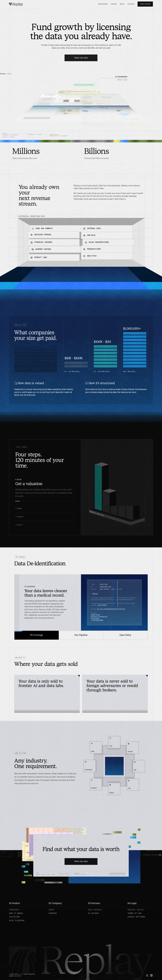Open the Privacy Policy footer link
162x980 pixels.
[136, 910]
